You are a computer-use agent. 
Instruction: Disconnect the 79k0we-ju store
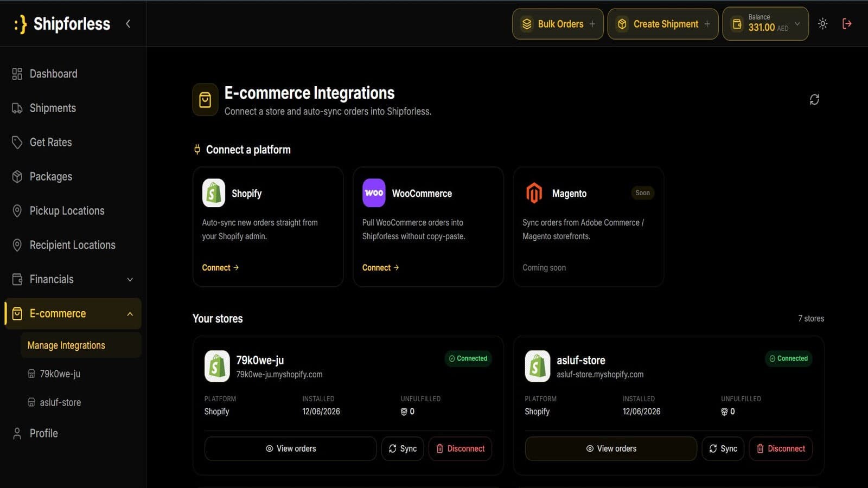pyautogui.click(x=460, y=448)
